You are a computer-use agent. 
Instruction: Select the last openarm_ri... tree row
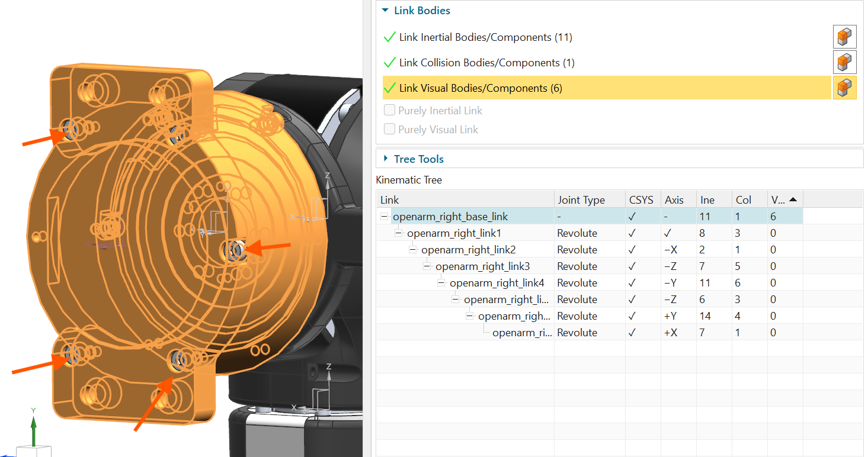pos(522,333)
